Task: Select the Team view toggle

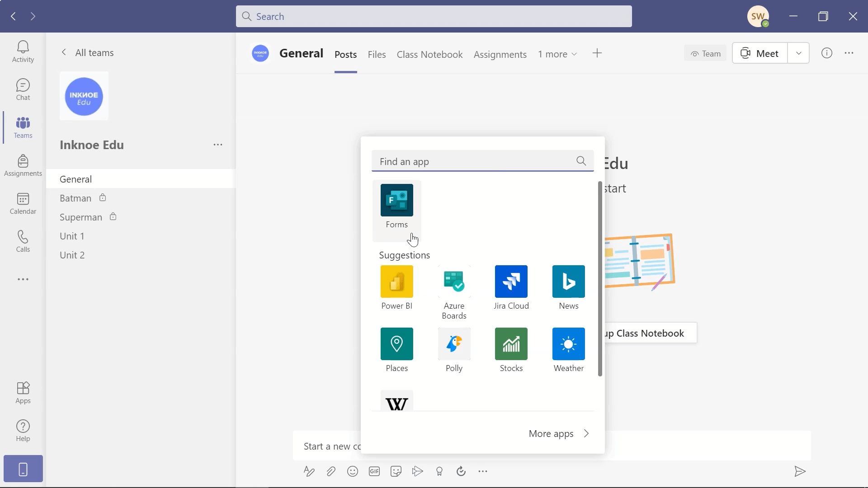Action: tap(705, 53)
